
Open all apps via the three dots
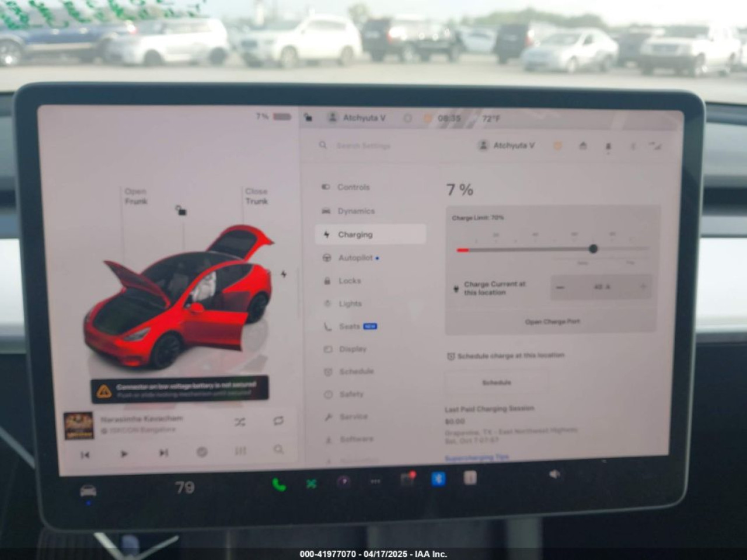(375, 481)
